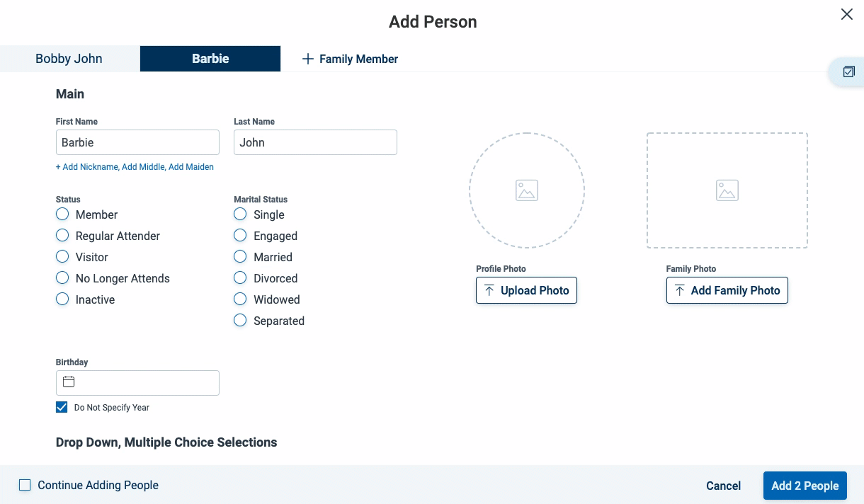Choose Regular Attender status
Screen dimensions: 864x504
coord(62,235)
